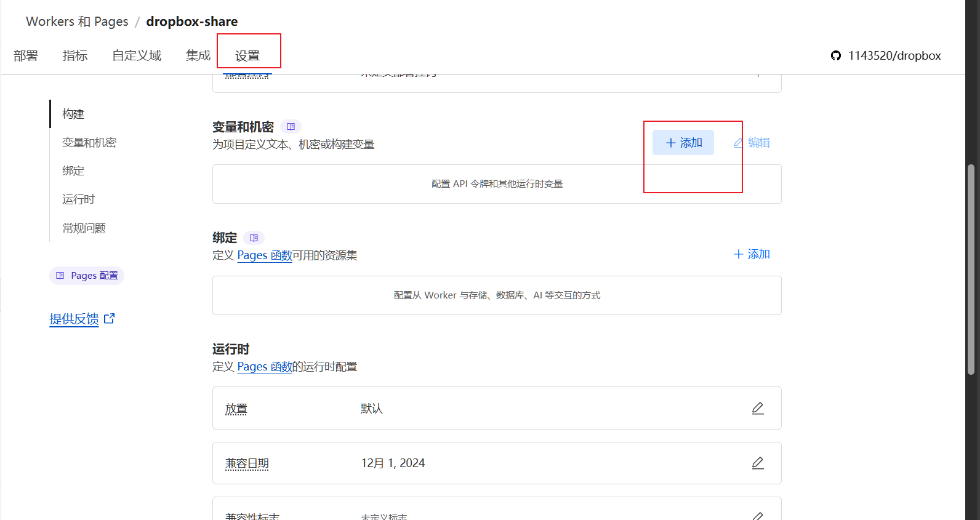Go to the 指标 tab
980x520 pixels.
click(x=75, y=56)
